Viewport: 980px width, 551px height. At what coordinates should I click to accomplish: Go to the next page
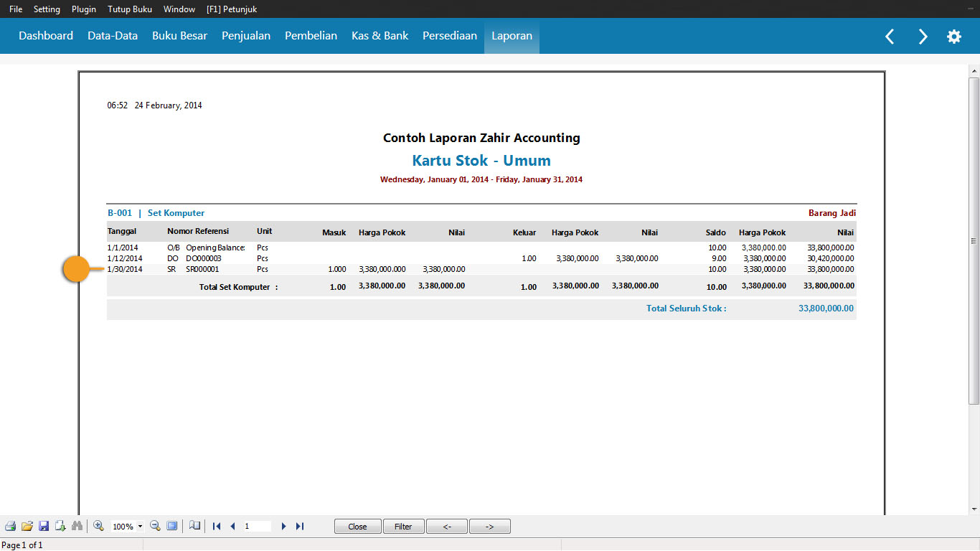coord(284,526)
